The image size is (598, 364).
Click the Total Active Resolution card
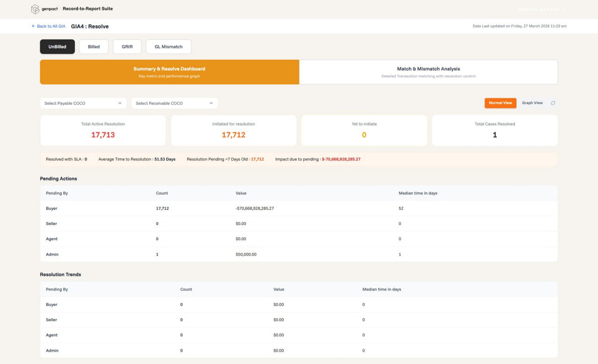[103, 130]
